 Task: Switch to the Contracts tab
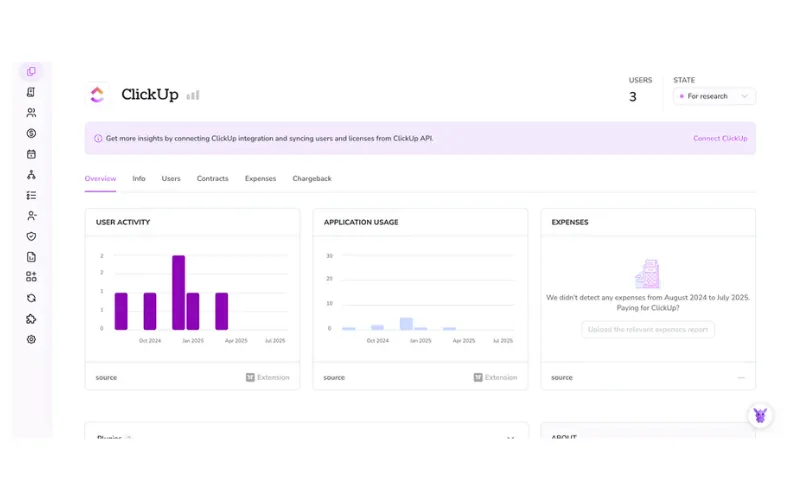(212, 179)
